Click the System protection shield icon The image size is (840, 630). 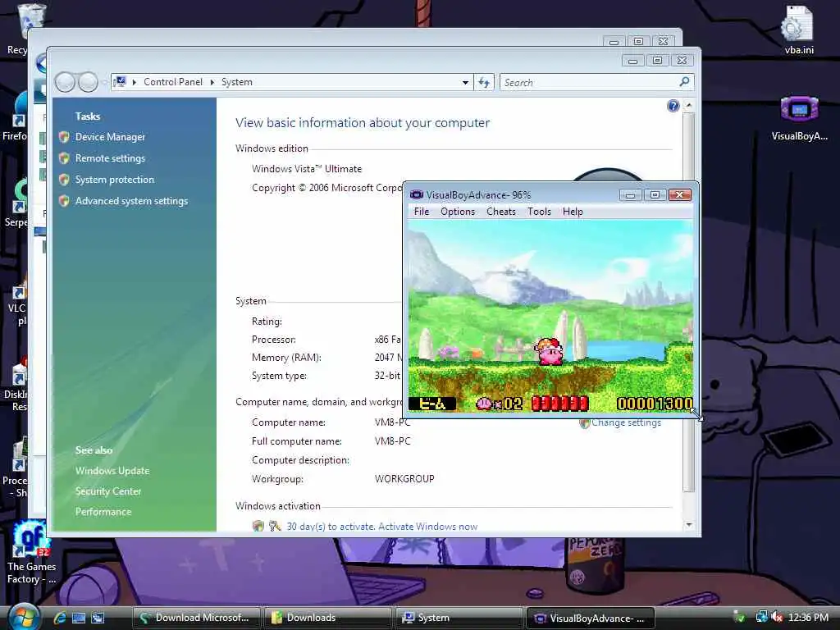[x=64, y=180]
